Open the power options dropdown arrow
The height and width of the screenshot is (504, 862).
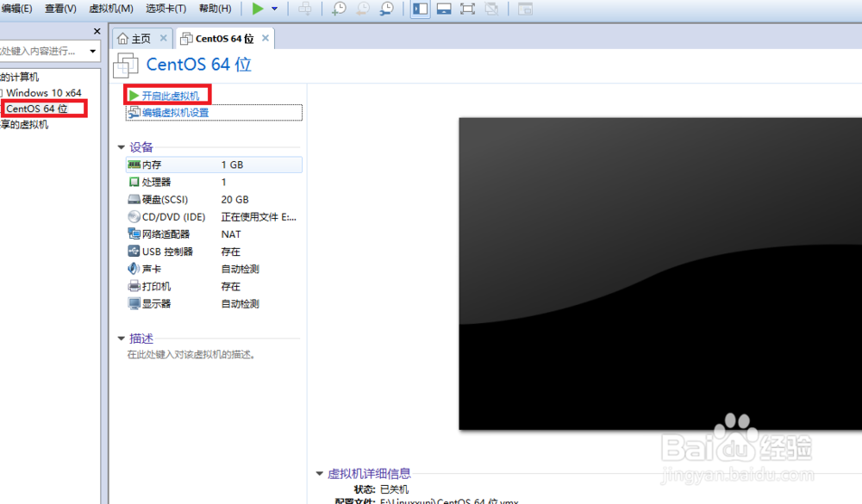274,9
